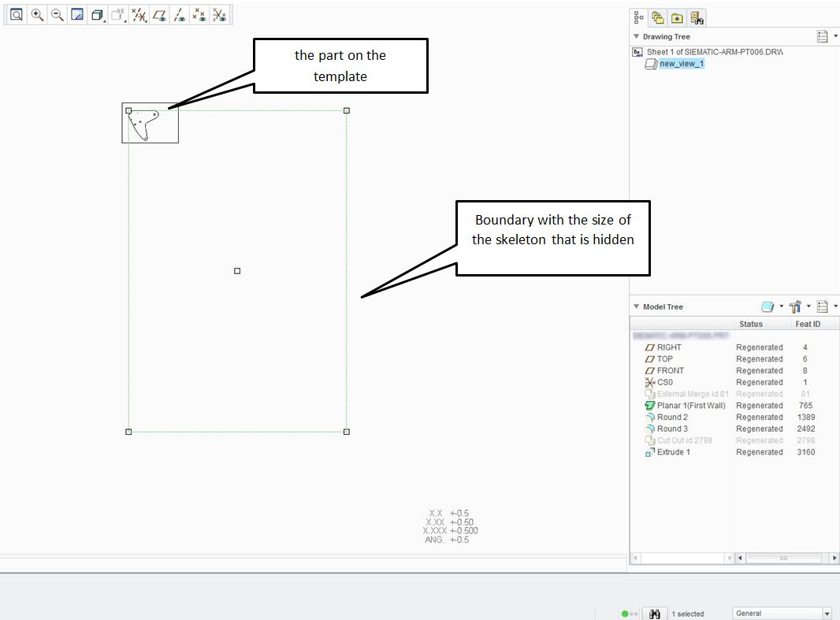
Task: Select the CS0 coordinate system
Action: point(665,382)
